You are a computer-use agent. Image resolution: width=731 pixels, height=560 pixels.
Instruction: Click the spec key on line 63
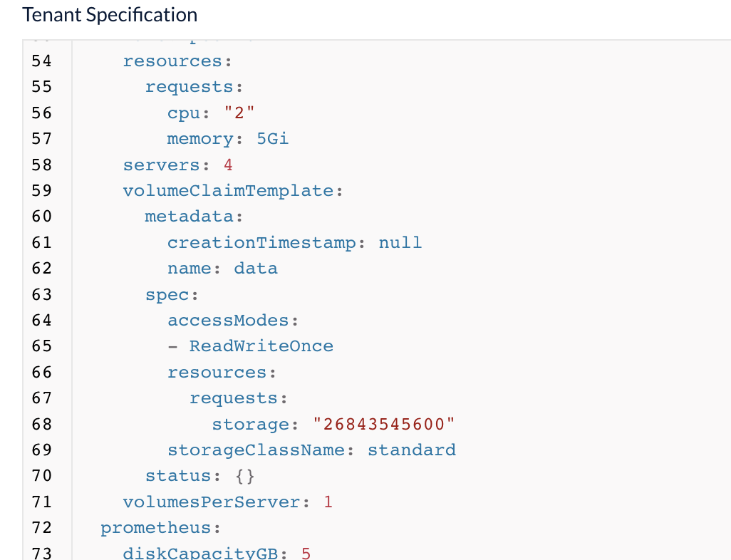coord(167,294)
